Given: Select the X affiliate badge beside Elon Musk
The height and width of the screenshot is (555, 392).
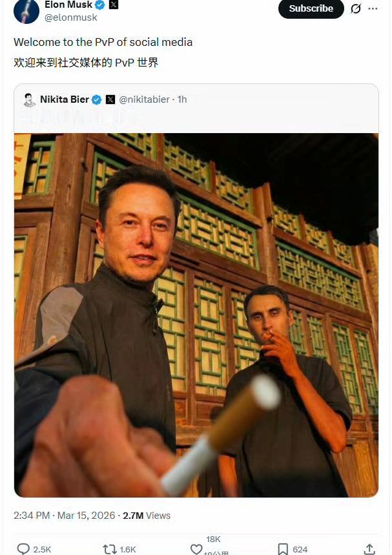Looking at the screenshot, I should pyautogui.click(x=114, y=5).
